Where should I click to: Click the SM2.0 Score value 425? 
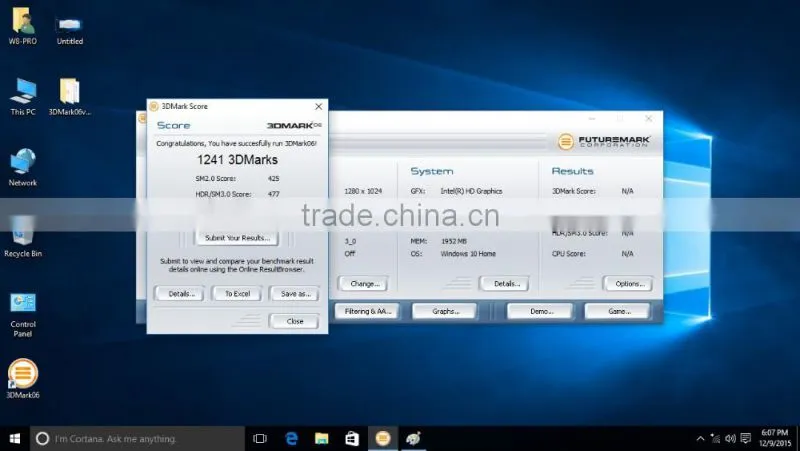tap(273, 179)
